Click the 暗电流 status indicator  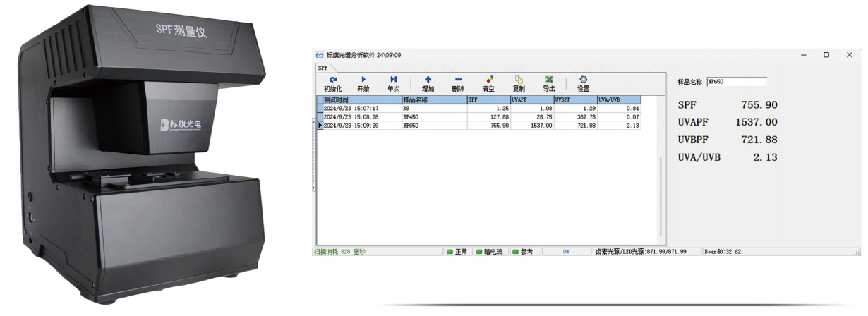point(489,252)
